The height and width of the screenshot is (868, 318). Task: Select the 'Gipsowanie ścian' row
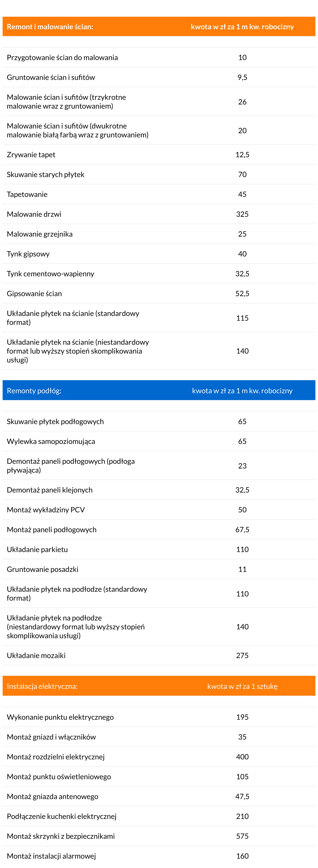(x=159, y=294)
